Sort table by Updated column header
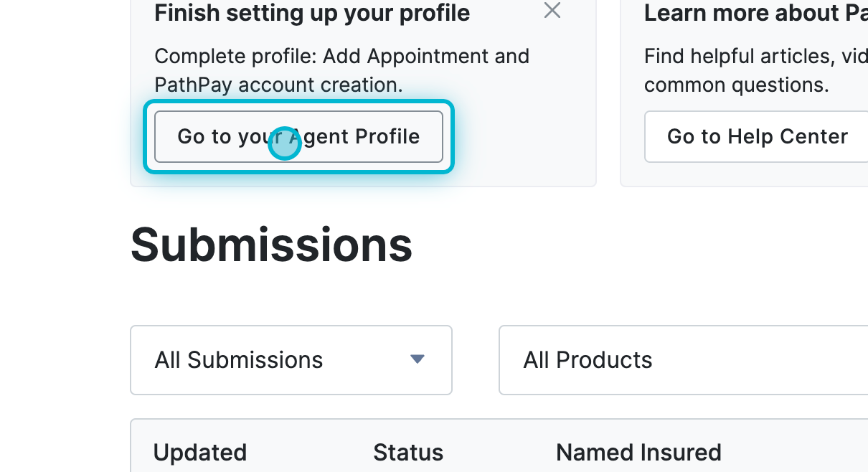Viewport: 868px width, 472px height. (x=200, y=453)
